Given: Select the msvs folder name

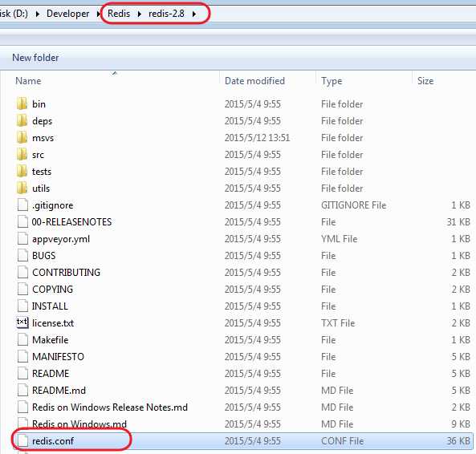Looking at the screenshot, I should click(x=43, y=138).
